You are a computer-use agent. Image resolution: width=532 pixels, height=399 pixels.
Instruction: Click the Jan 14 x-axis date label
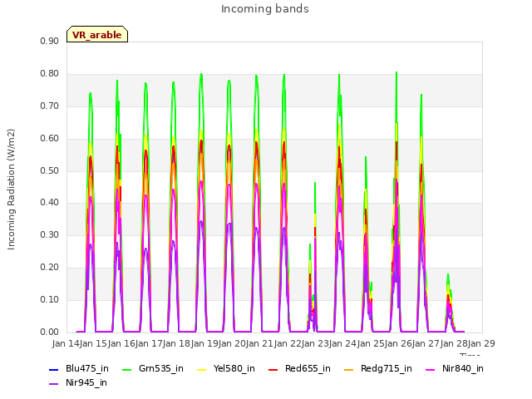(x=66, y=343)
